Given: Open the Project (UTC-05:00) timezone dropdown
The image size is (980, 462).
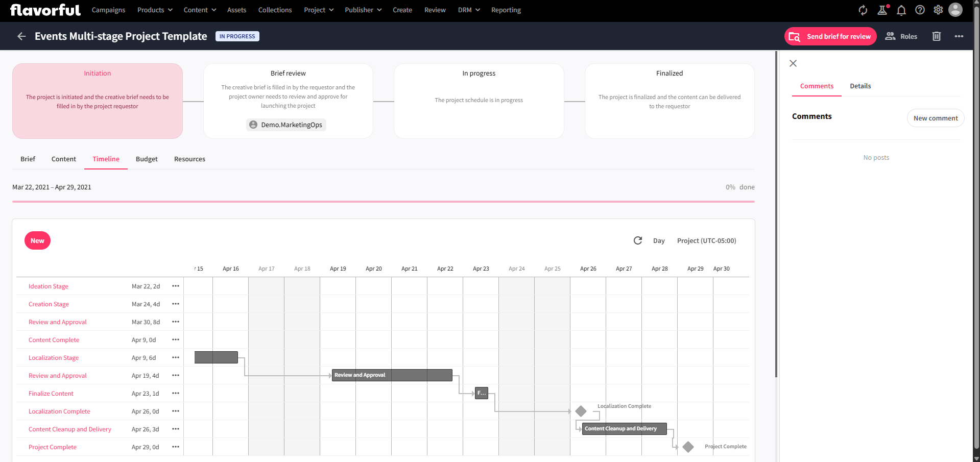Looking at the screenshot, I should click(706, 240).
